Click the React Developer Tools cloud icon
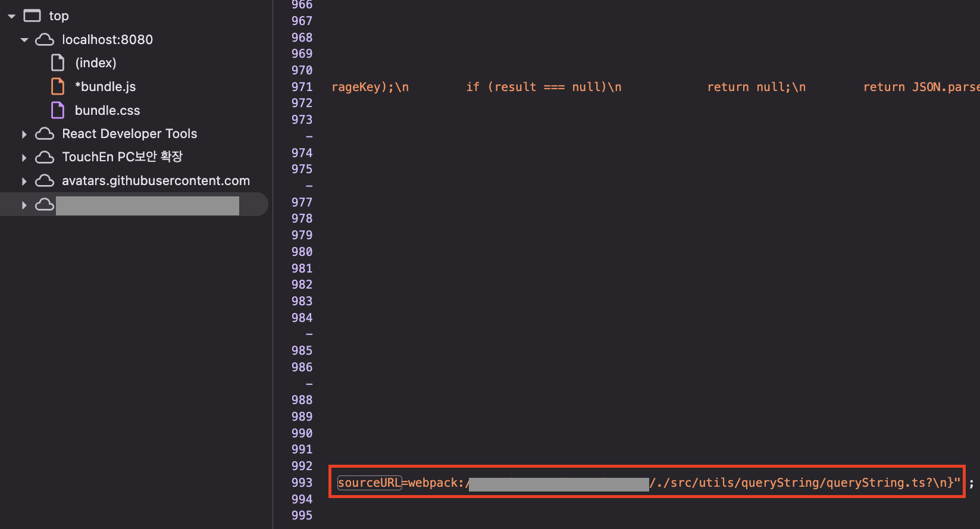This screenshot has width=980, height=529. pos(45,134)
